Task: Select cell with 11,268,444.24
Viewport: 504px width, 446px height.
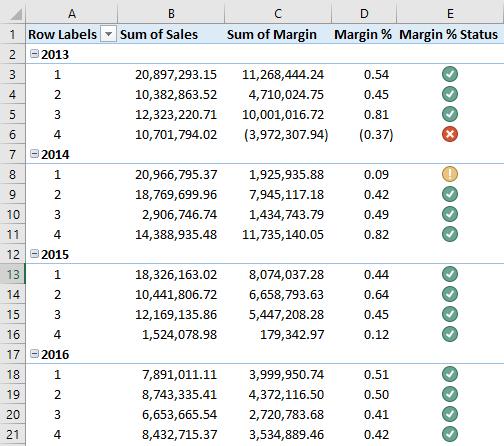Action: click(278, 74)
